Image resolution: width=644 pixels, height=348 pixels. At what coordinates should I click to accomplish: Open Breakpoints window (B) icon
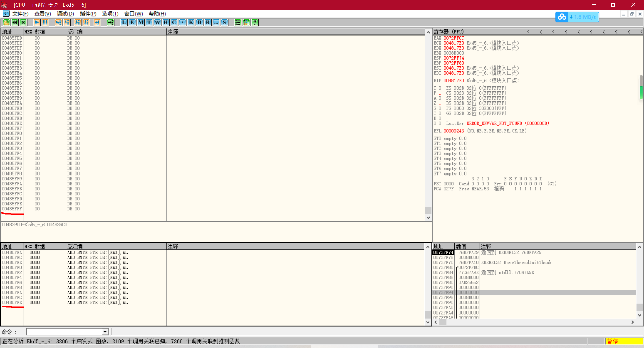click(199, 22)
